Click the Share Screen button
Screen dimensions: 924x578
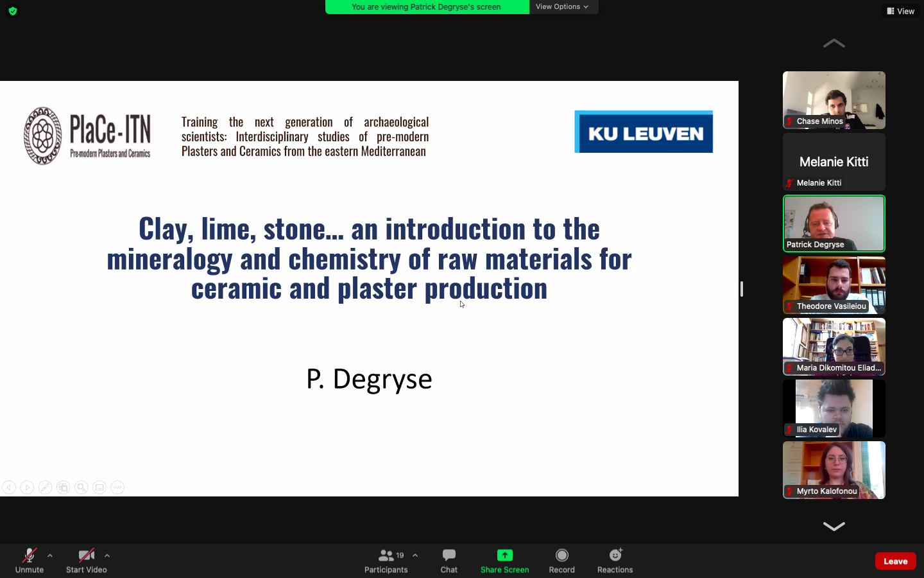click(505, 561)
